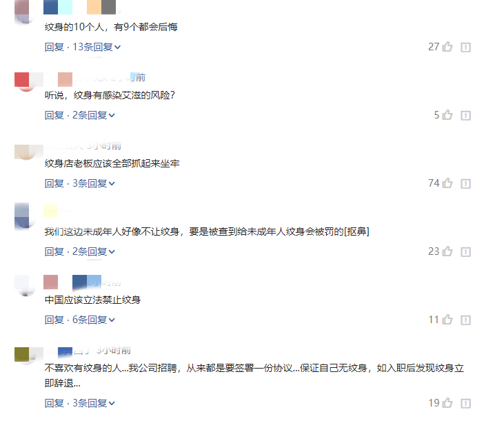The width and height of the screenshot is (504, 423).
Task: Report the comment with 27 likes
Action: click(x=466, y=48)
